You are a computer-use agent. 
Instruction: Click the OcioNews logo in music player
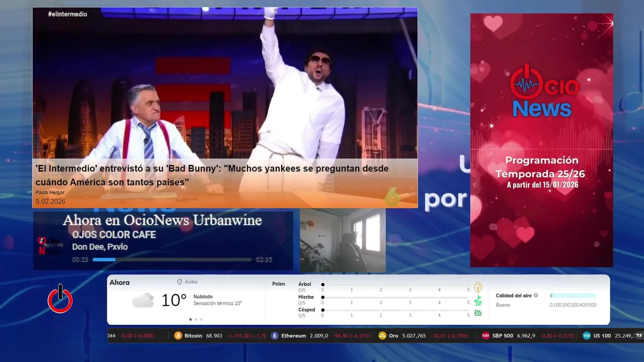[50, 245]
